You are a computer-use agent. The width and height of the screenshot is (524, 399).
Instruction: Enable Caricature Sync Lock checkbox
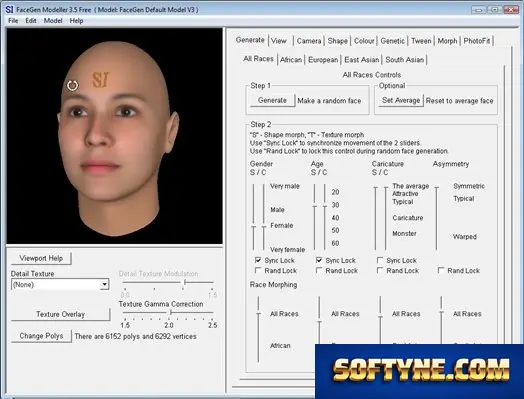tap(380, 260)
